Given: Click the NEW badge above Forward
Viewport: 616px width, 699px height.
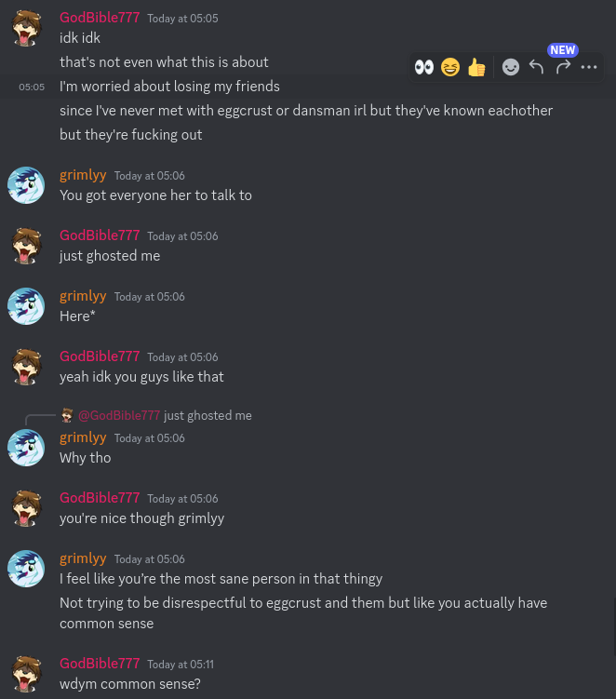Looking at the screenshot, I should 563,50.
